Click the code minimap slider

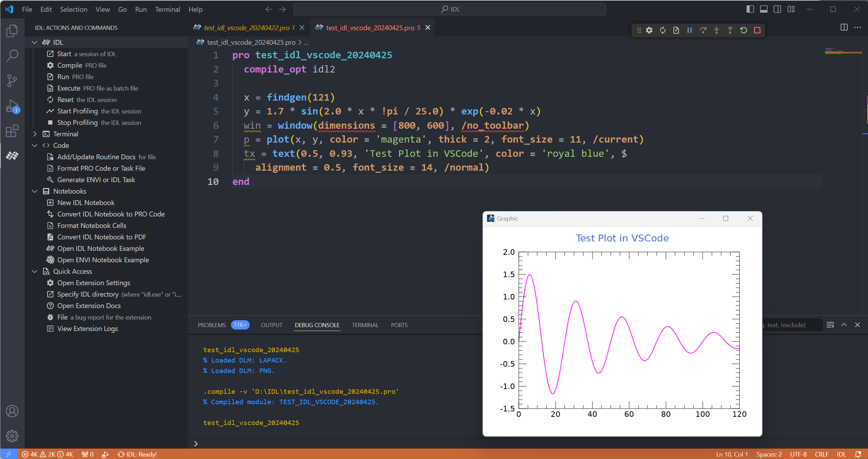843,52
